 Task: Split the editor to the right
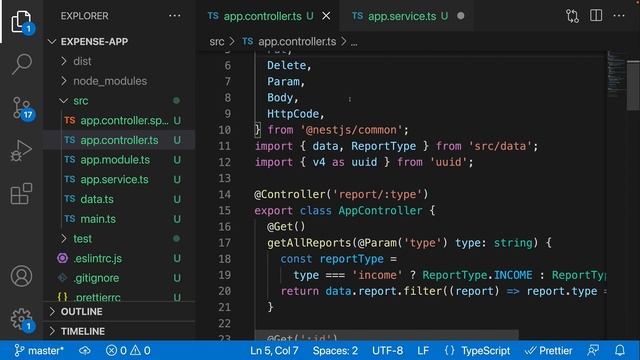tap(596, 16)
